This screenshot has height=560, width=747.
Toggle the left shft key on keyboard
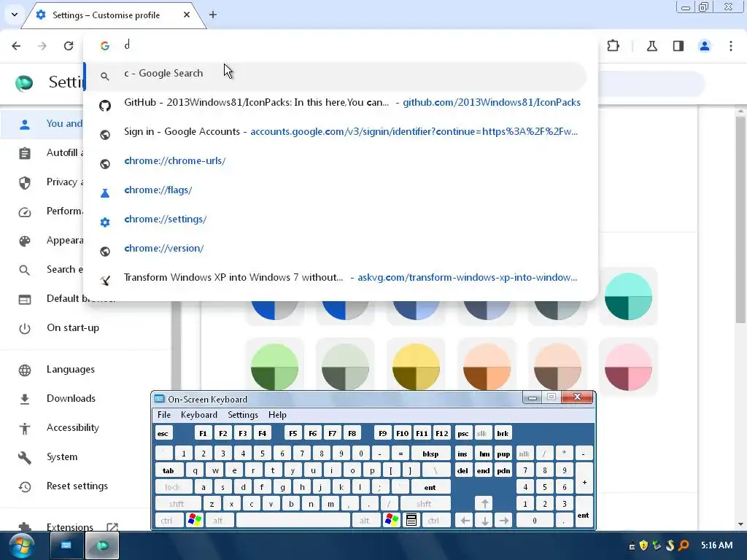177,504
